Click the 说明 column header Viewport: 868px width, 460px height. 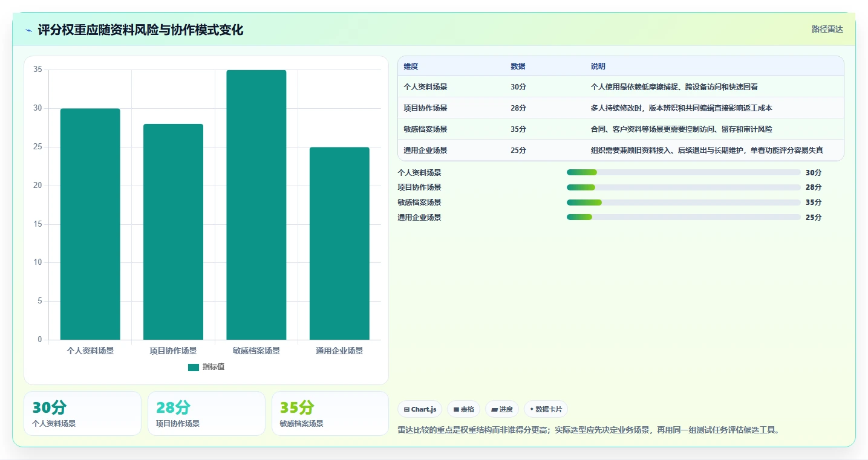[x=598, y=66]
